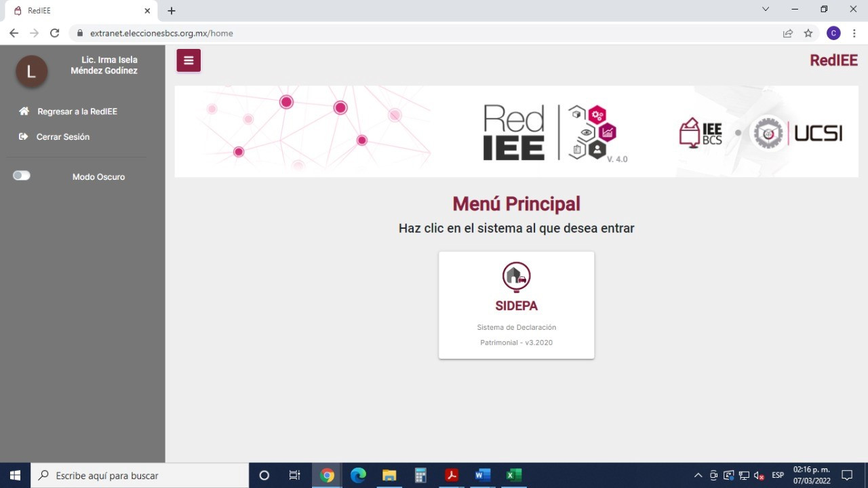Viewport: 868px width, 488px height.
Task: Open the Chrome tab search dropdown
Action: [x=766, y=10]
